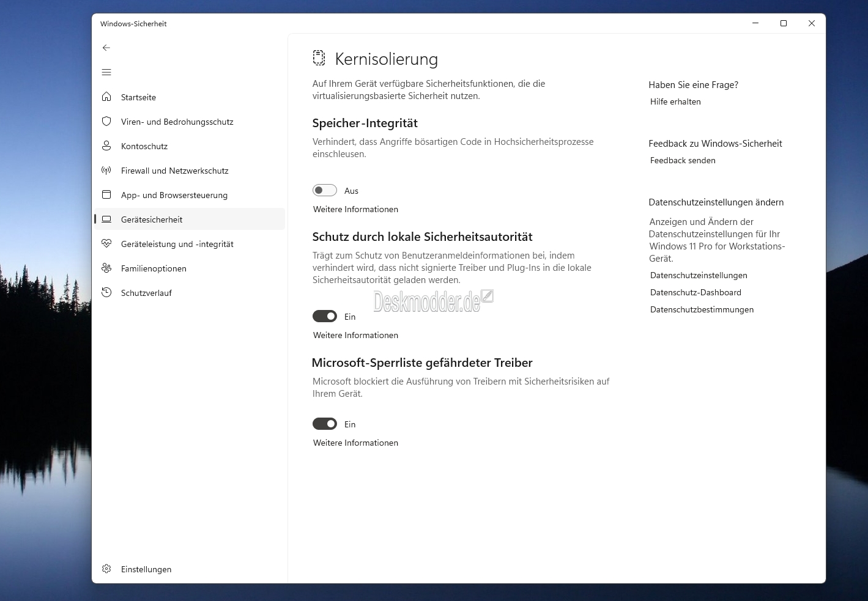Screen dimensions: 868x601
Task: Open Weitere Informationen under Speicher-Integrität
Action: click(x=355, y=209)
